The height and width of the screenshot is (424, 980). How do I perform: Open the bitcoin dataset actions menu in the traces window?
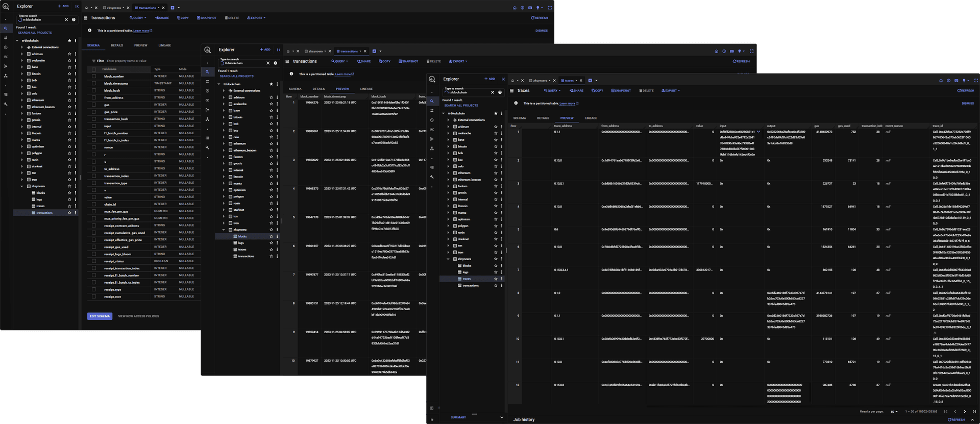(x=502, y=146)
